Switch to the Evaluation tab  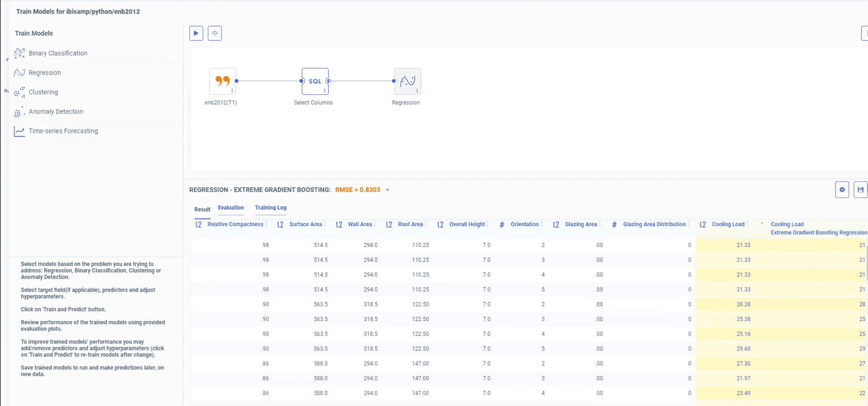[x=231, y=208]
